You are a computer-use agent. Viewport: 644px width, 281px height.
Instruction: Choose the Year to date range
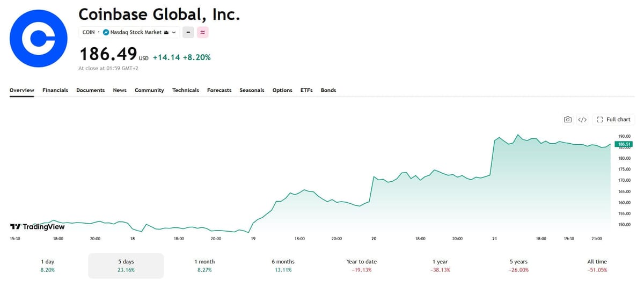(362, 265)
